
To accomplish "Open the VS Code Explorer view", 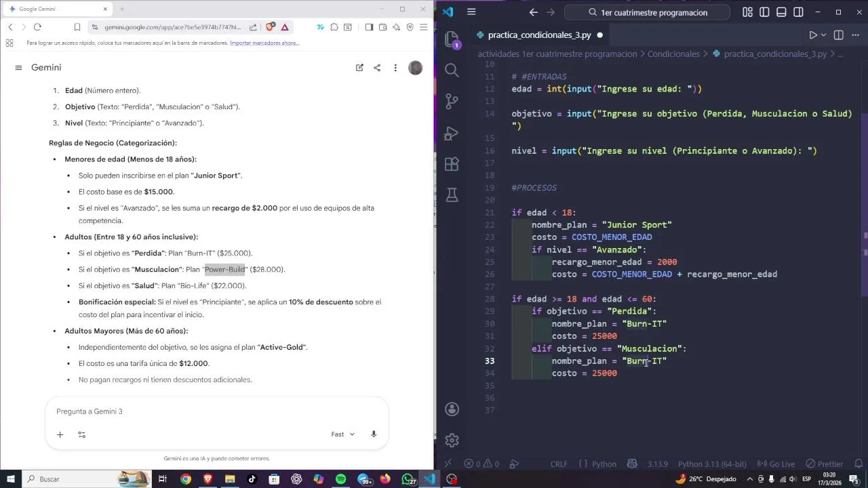I will coord(452,39).
